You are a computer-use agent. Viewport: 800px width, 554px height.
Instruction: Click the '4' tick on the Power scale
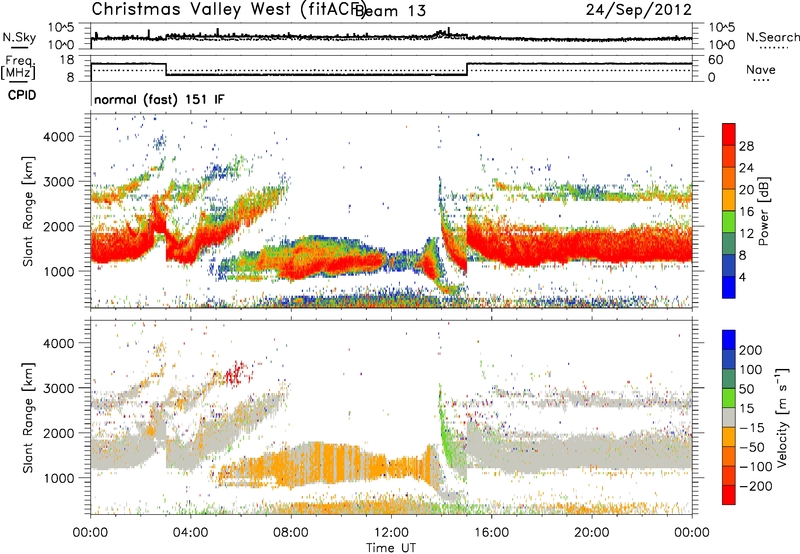pos(742,277)
